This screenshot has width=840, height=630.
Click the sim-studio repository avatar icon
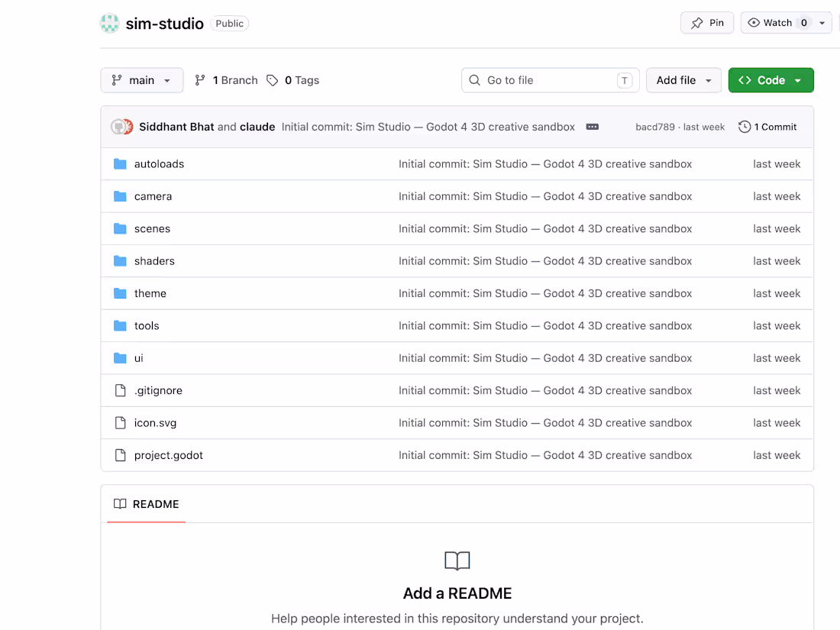pyautogui.click(x=110, y=23)
